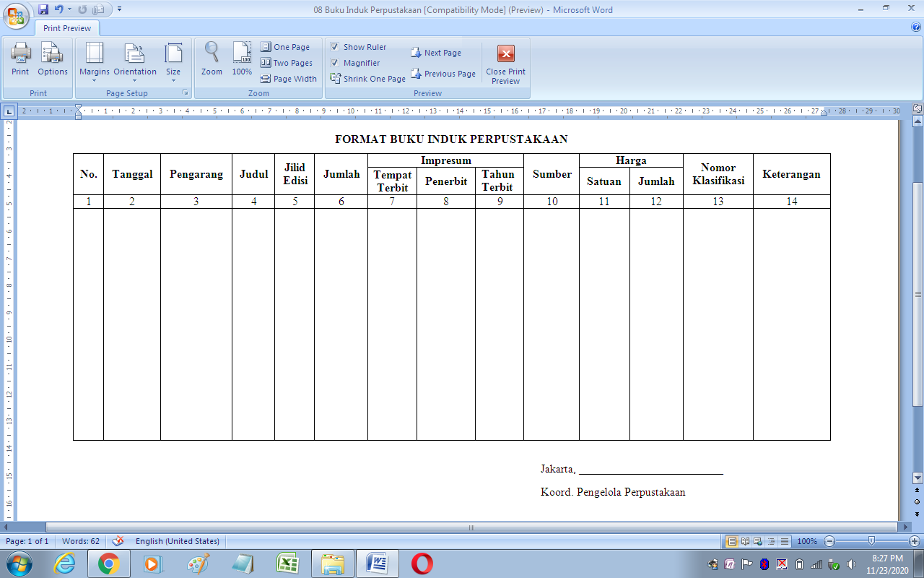This screenshot has height=578, width=924.
Task: Go to Next Page in preview
Action: pyautogui.click(x=436, y=53)
